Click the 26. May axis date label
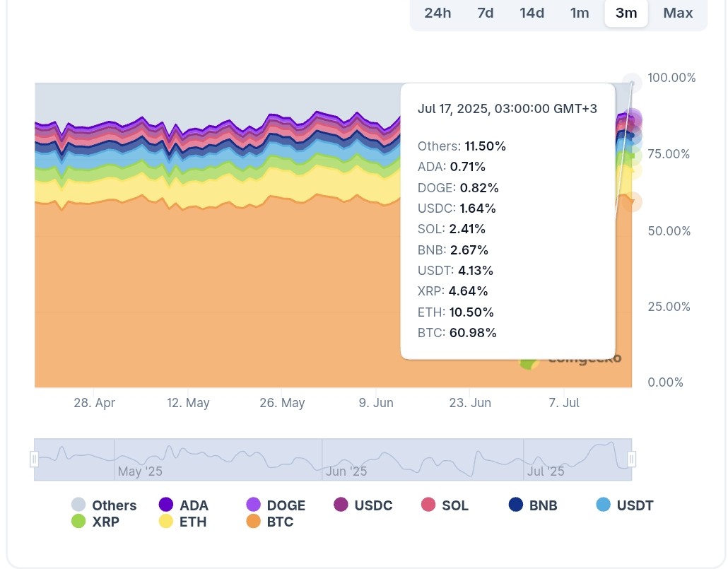The width and height of the screenshot is (728, 569). pos(282,403)
